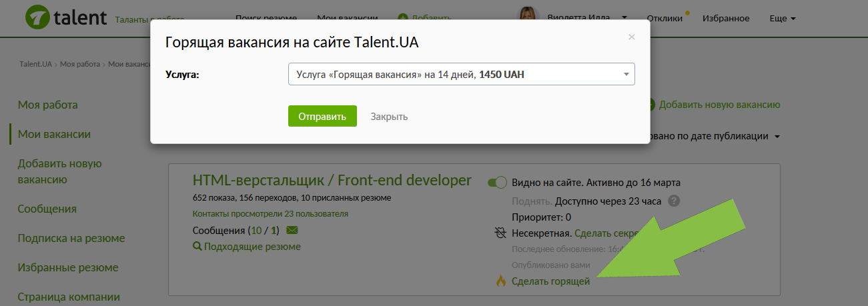The width and height of the screenshot is (868, 306).
Task: Open Избранные резюме sidebar item
Action: tap(68, 267)
